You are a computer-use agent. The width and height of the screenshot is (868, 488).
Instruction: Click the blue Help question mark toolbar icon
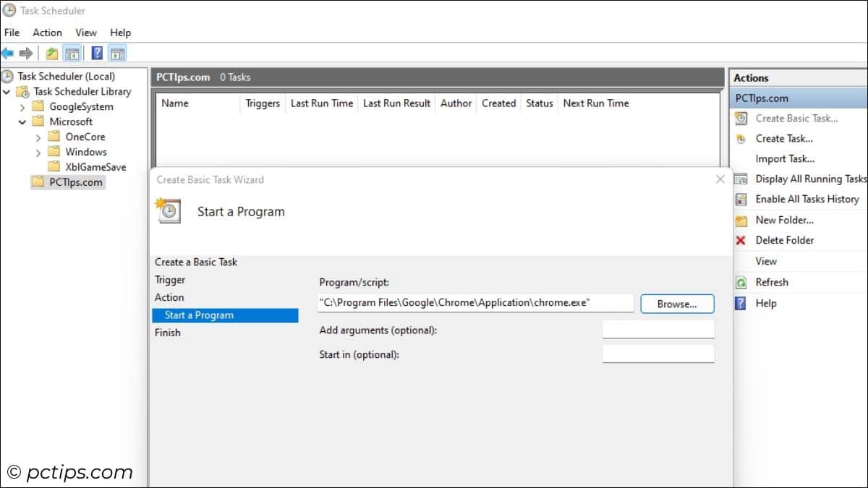pyautogui.click(x=96, y=52)
